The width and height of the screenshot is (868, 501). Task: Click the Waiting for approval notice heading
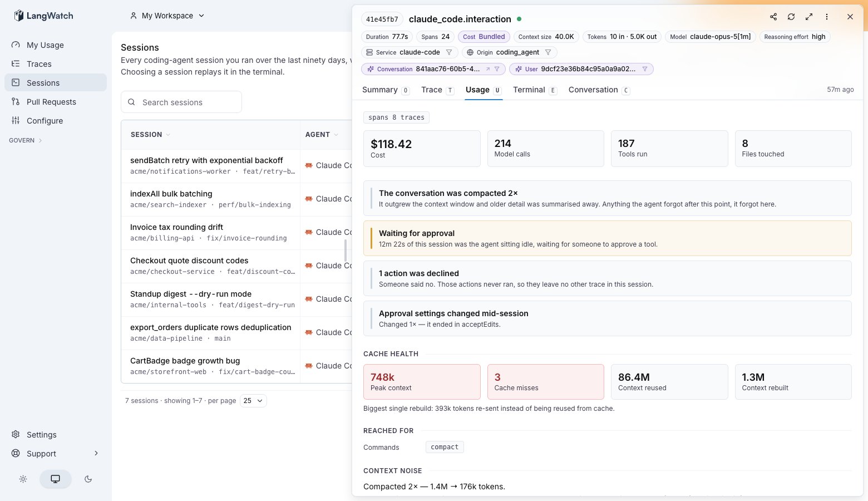(417, 233)
